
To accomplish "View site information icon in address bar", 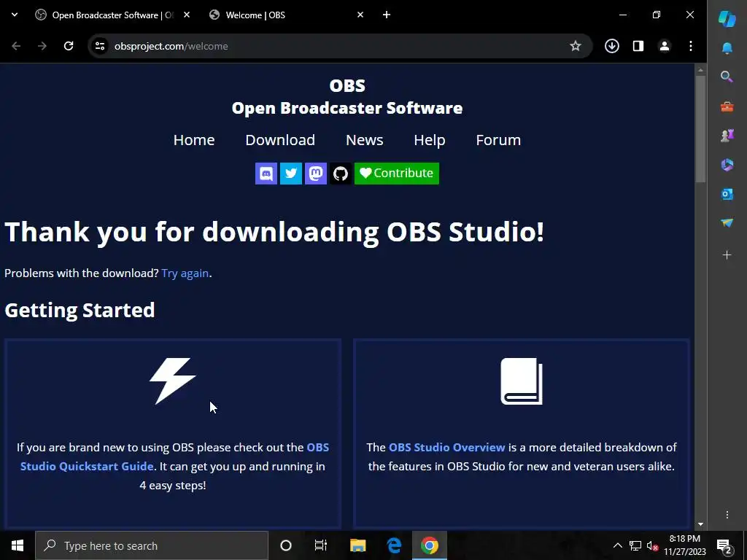I will (x=100, y=46).
